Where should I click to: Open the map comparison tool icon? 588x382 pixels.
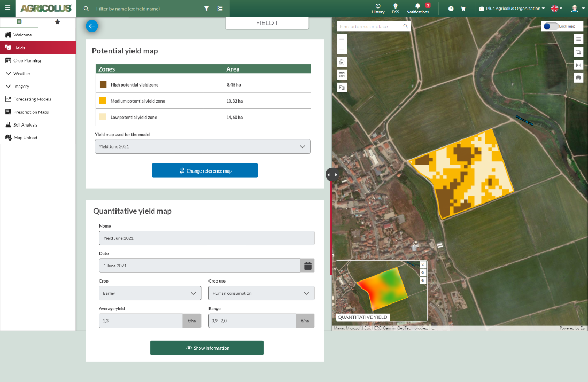point(342,87)
